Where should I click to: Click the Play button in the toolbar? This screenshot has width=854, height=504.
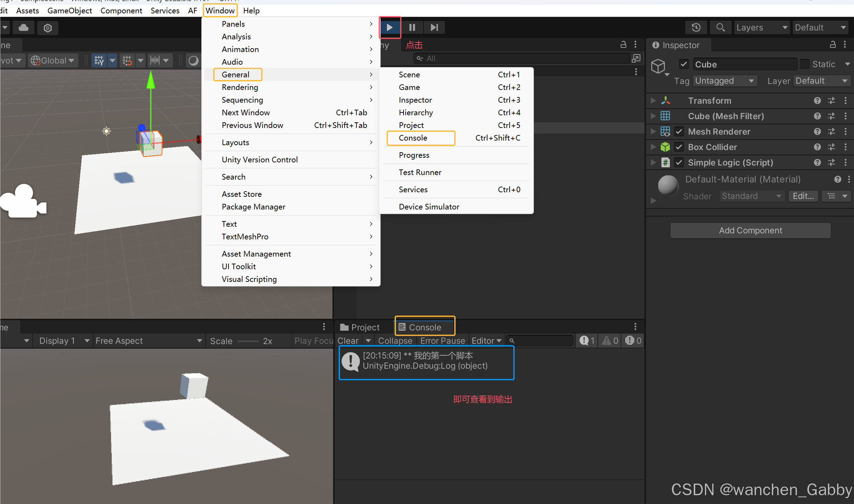pos(390,27)
